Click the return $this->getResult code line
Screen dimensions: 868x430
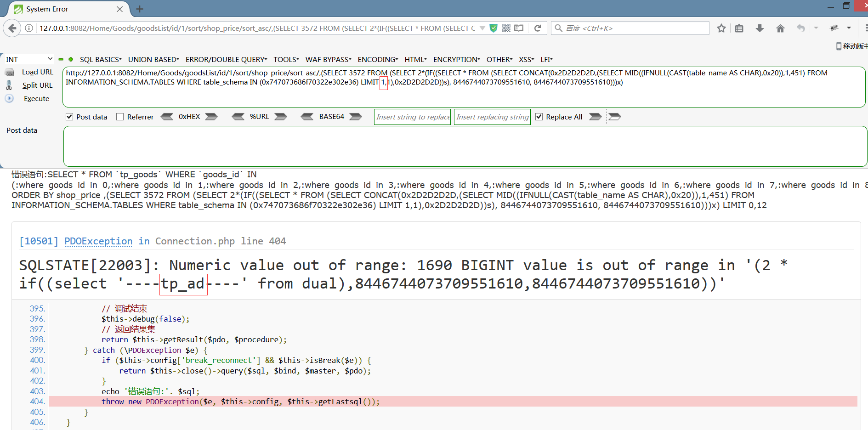click(x=194, y=339)
